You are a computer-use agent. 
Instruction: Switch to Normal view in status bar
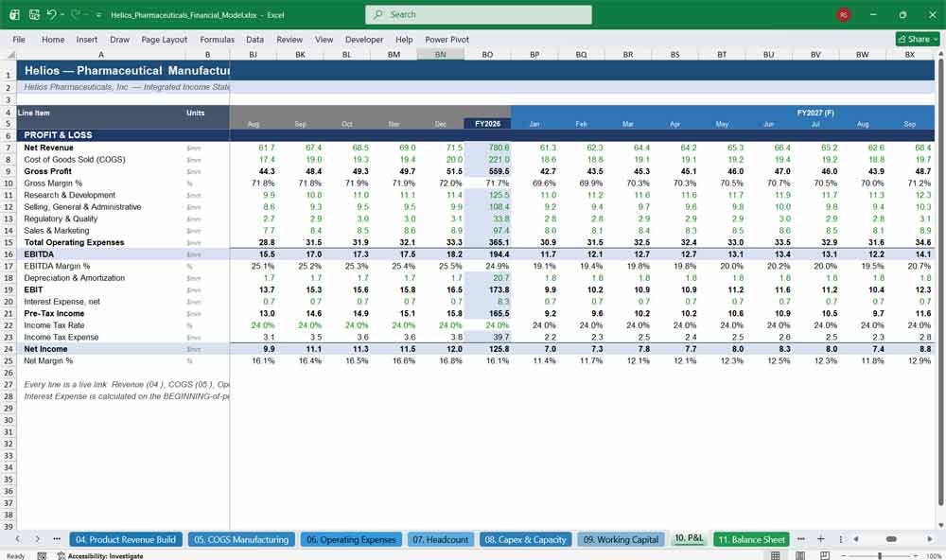(x=776, y=555)
